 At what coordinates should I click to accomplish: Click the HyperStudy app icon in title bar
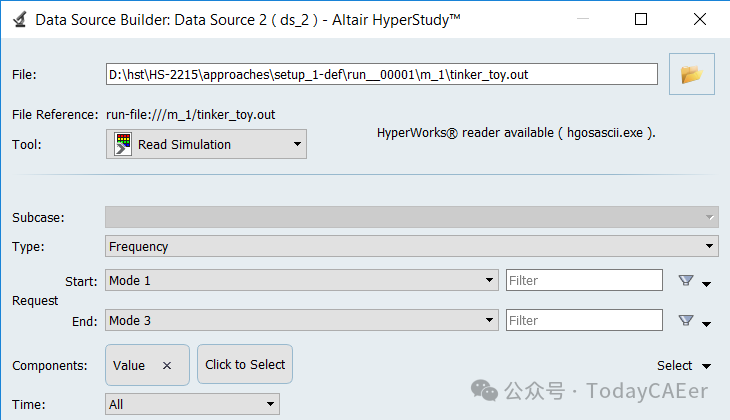[x=20, y=20]
